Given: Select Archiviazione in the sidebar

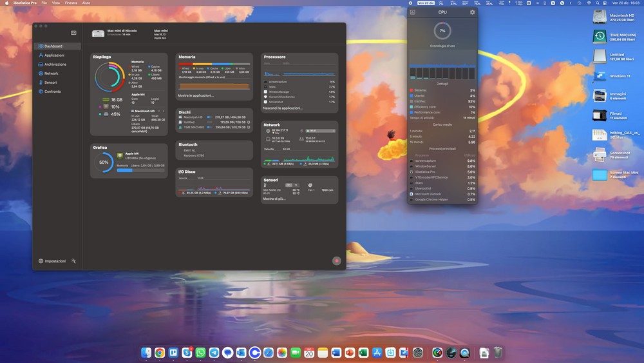Looking at the screenshot, I should [55, 64].
